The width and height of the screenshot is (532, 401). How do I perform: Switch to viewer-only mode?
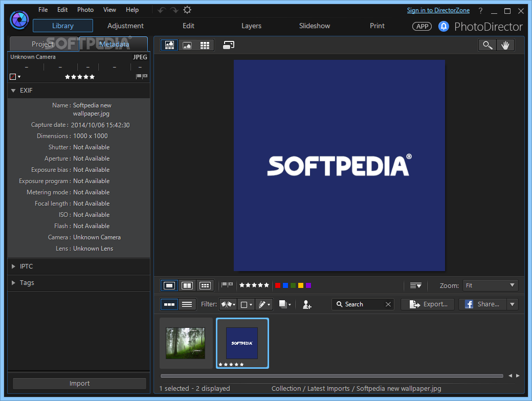point(187,45)
